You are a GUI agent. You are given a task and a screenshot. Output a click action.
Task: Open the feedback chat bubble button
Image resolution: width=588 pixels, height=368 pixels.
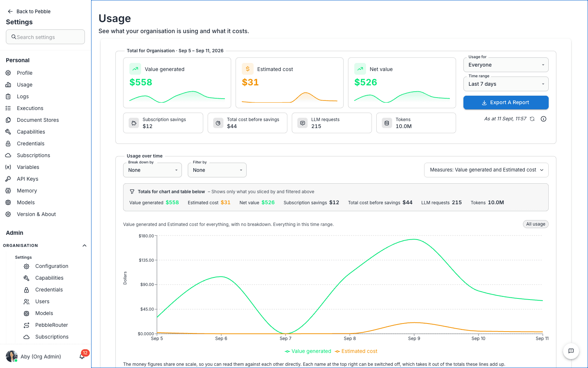[x=571, y=351]
